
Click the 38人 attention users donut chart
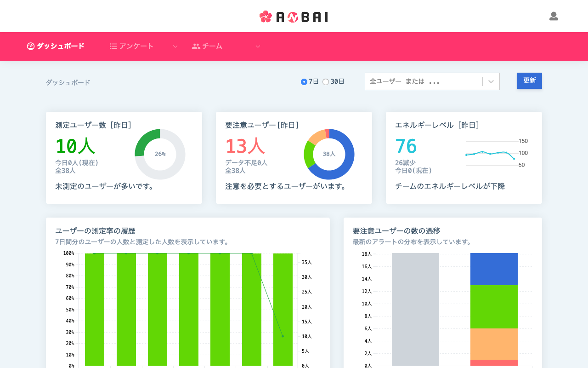pyautogui.click(x=329, y=154)
